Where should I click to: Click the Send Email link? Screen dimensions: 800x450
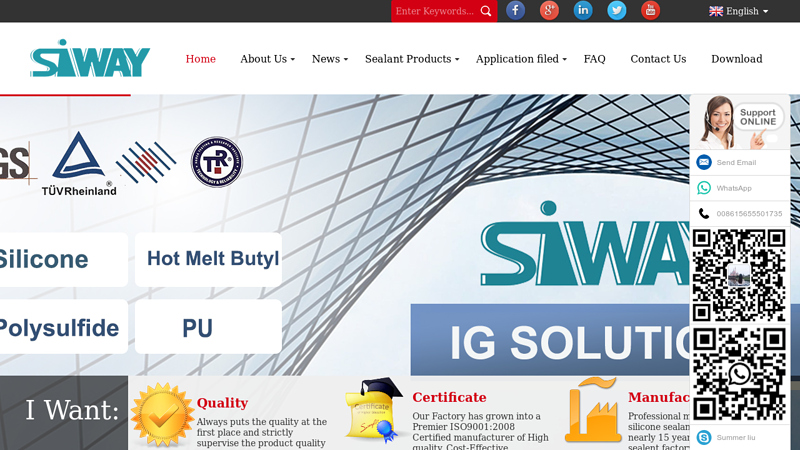(736, 162)
